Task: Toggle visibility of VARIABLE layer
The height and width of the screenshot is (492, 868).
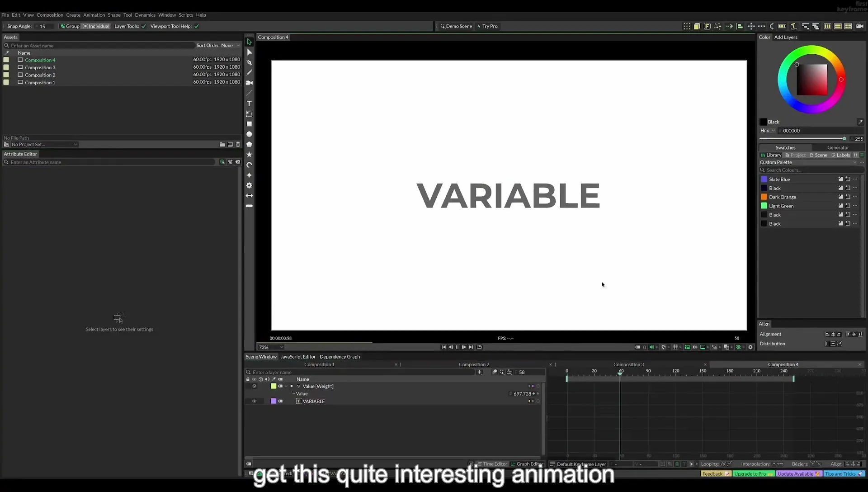Action: (254, 401)
